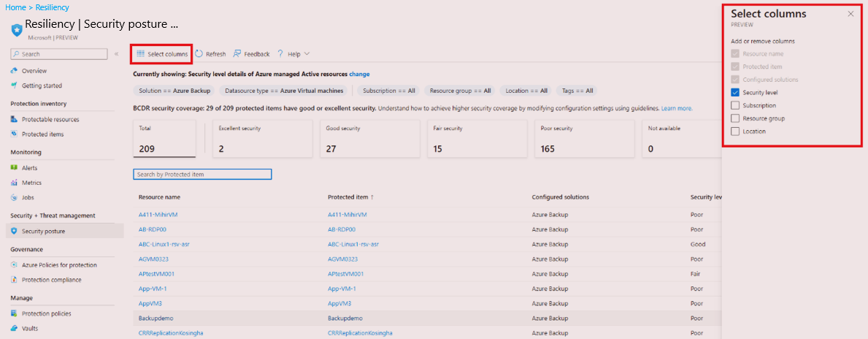Viewport: 868px width, 339px height.
Task: Click the Alerts icon in sidebar
Action: [x=15, y=167]
